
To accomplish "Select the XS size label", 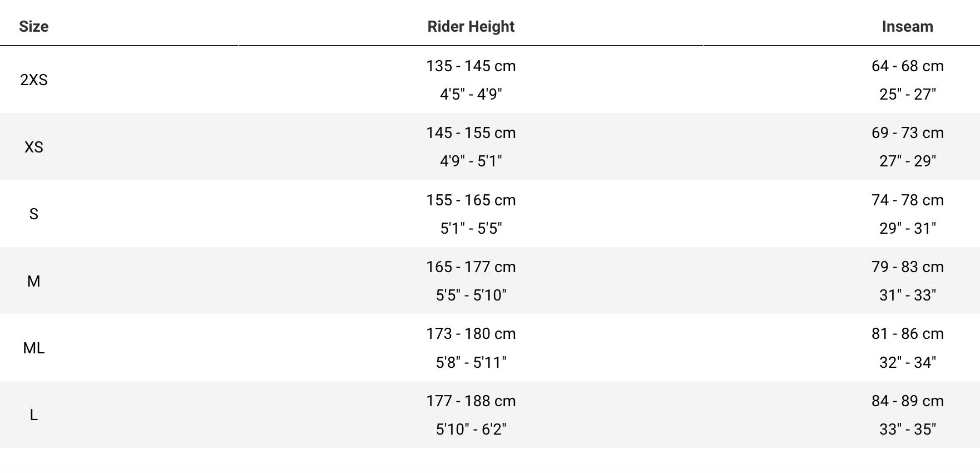I will (x=34, y=147).
